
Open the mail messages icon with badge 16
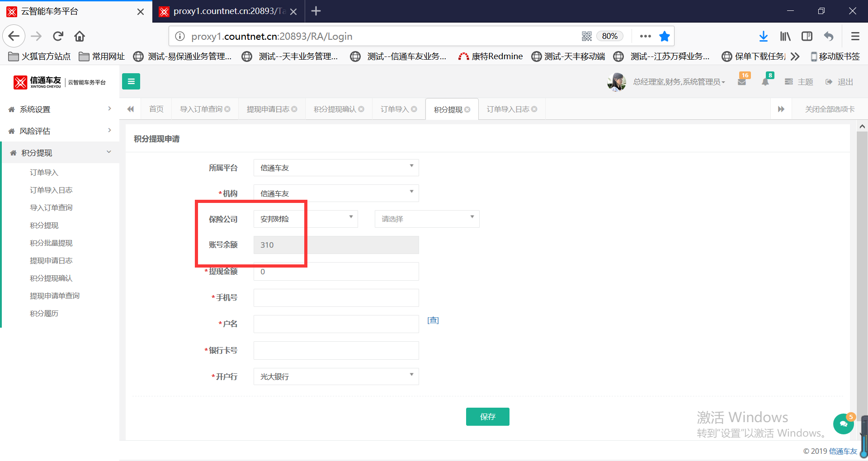coord(742,81)
